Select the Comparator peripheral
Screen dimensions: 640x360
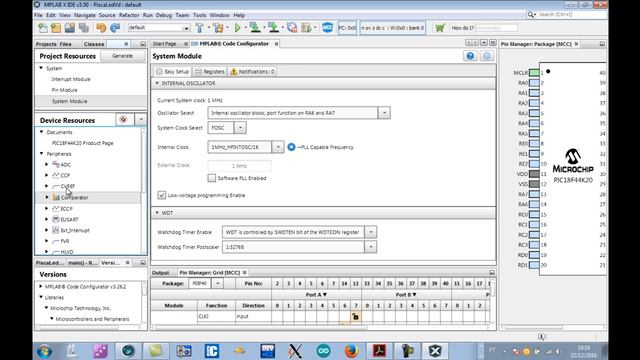[74, 198]
